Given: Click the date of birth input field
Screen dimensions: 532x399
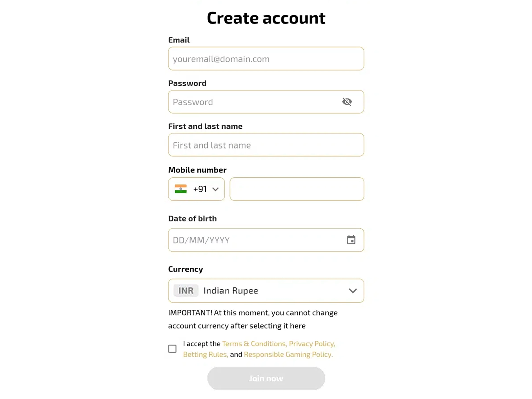Looking at the screenshot, I should tap(266, 239).
